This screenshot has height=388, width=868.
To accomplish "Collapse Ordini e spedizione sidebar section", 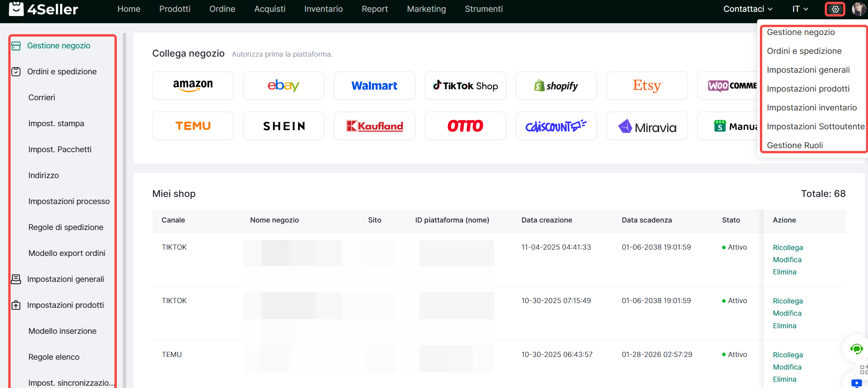I will click(x=62, y=72).
